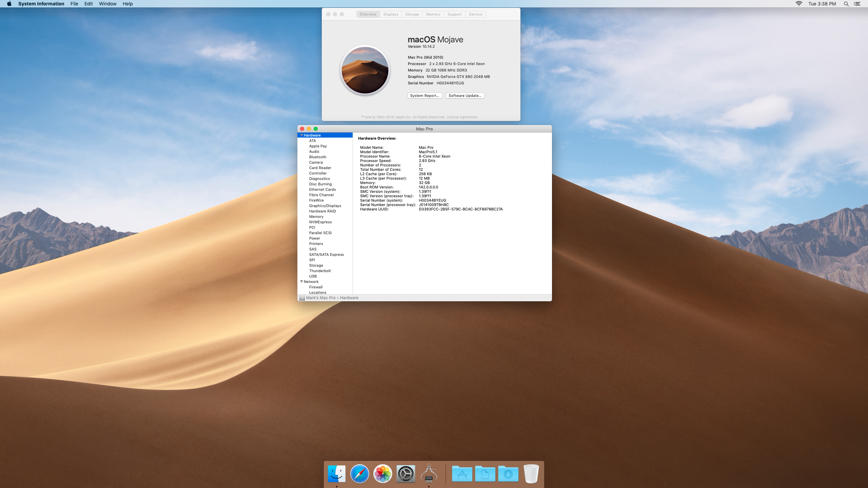The height and width of the screenshot is (488, 868).
Task: Open System Preferences gear icon in Dock
Action: (x=406, y=473)
